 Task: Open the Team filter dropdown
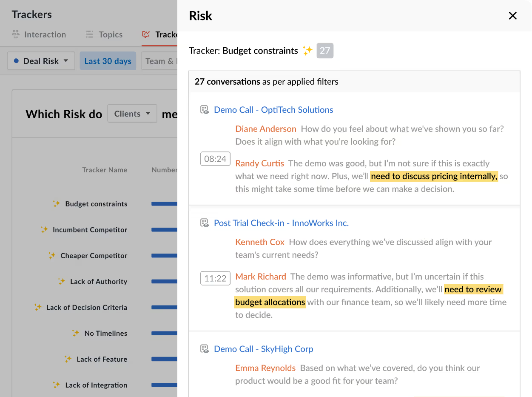159,61
